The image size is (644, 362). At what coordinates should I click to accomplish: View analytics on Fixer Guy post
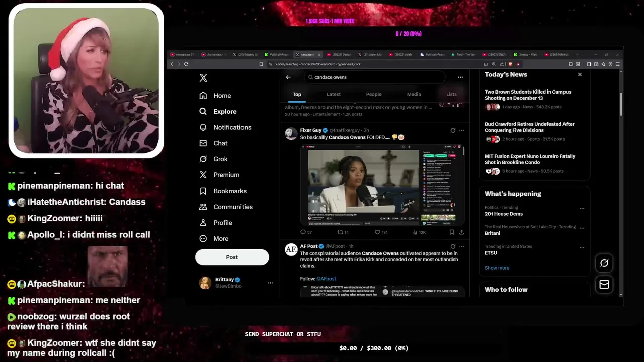[x=419, y=232]
